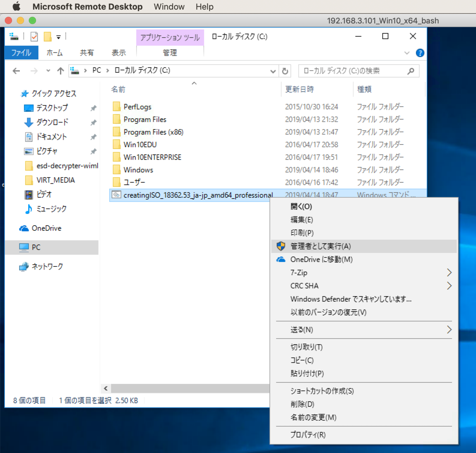Open the Help menu in macOS bar
This screenshot has width=476, height=453.
204,7
